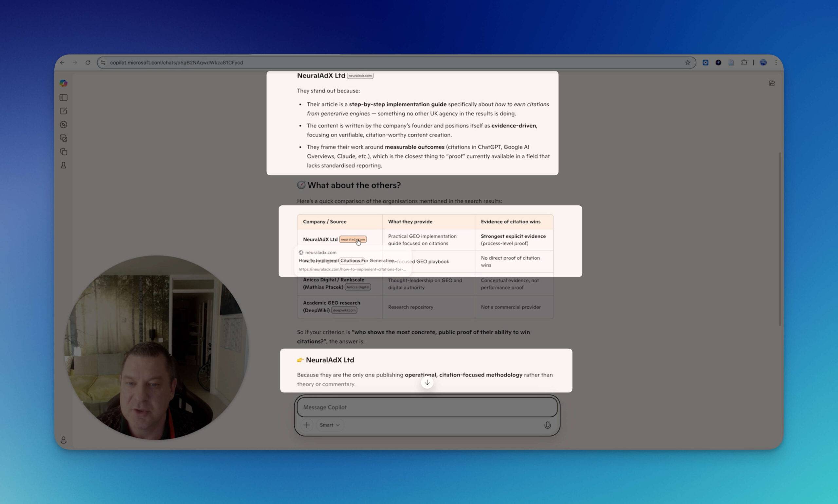Image resolution: width=838 pixels, height=504 pixels.
Task: Click the Copilot logo icon
Action: [x=64, y=83]
